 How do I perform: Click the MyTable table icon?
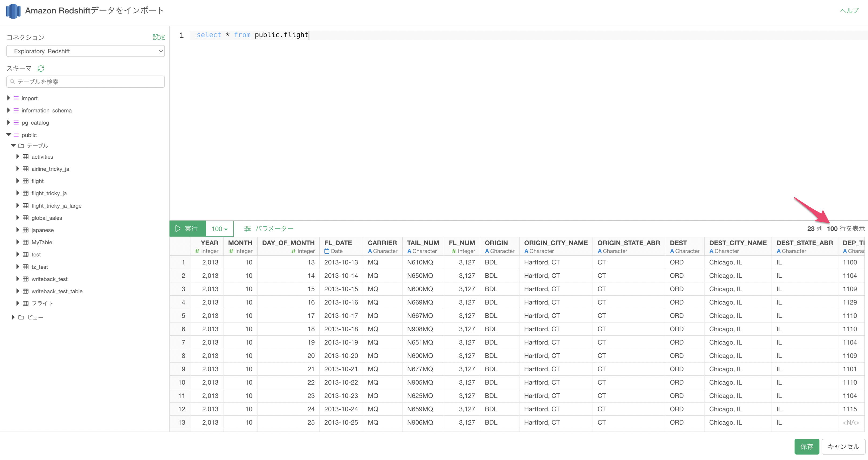pyautogui.click(x=25, y=242)
